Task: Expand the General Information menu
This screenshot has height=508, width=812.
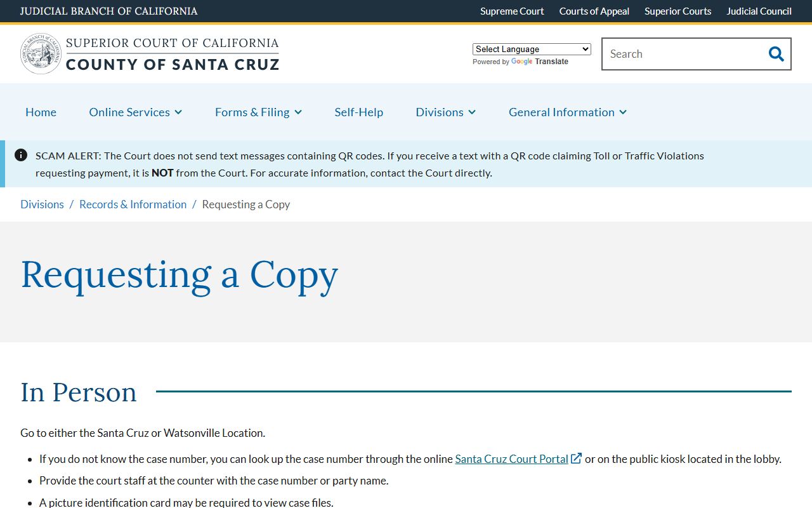Action: tap(568, 112)
